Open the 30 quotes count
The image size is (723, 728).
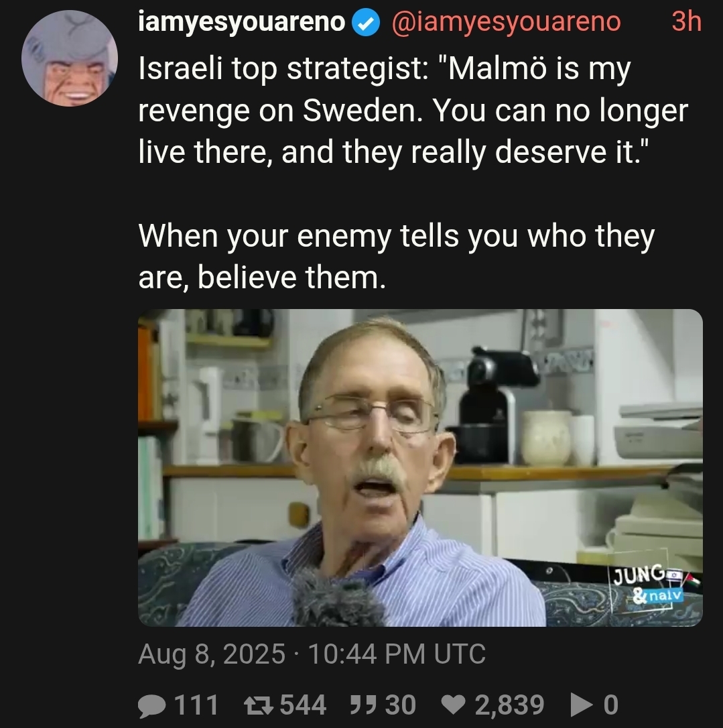tap(400, 705)
